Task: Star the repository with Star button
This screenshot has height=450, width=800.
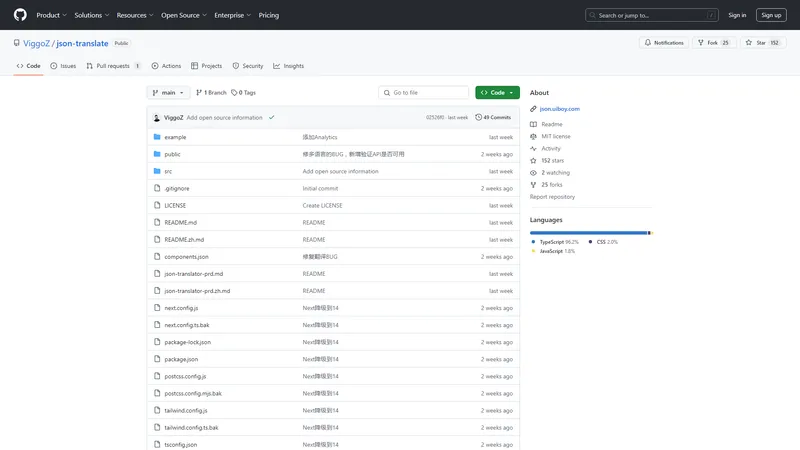Action: pos(763,43)
